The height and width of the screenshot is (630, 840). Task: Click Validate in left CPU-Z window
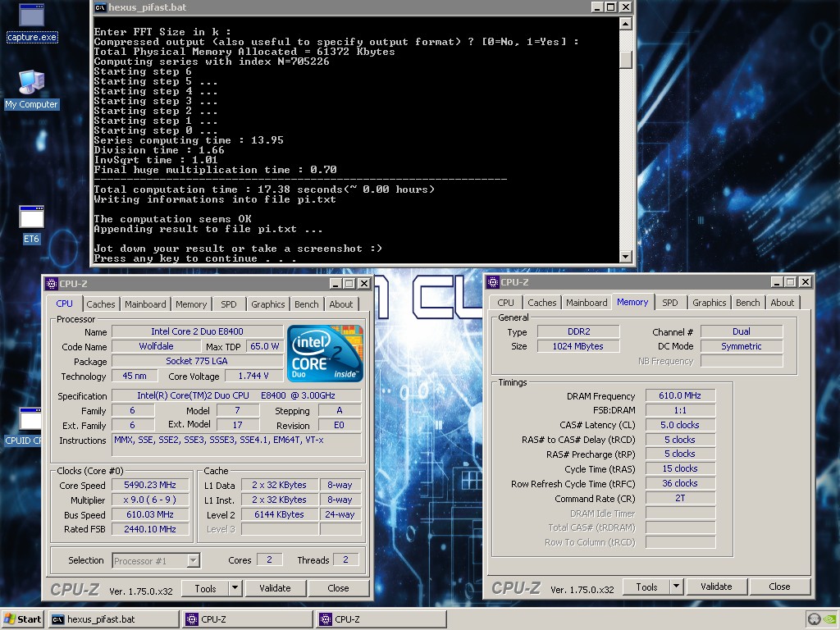[x=275, y=588]
